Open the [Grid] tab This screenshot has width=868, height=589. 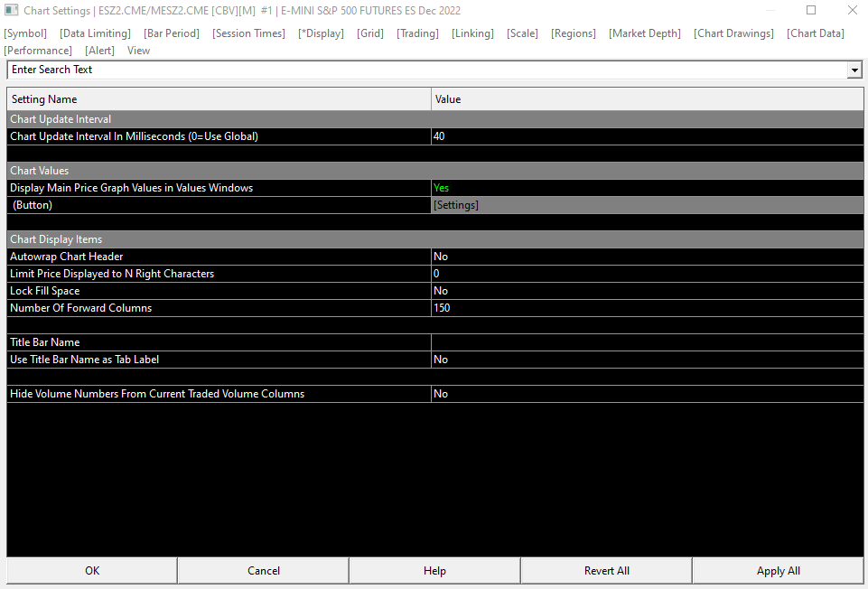[370, 33]
